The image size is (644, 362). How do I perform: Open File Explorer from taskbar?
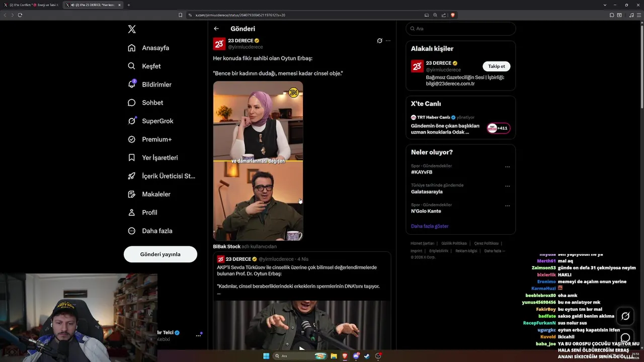click(334, 356)
